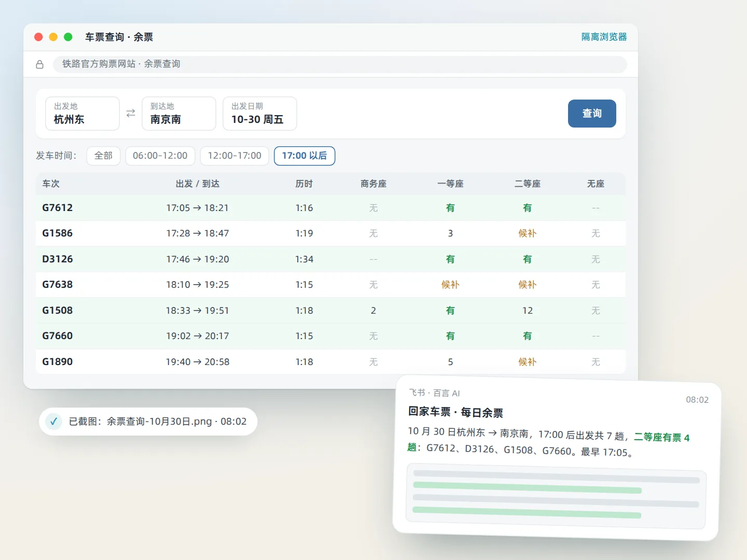
Task: Open the 出发日期 10-30 date picker
Action: point(260,114)
